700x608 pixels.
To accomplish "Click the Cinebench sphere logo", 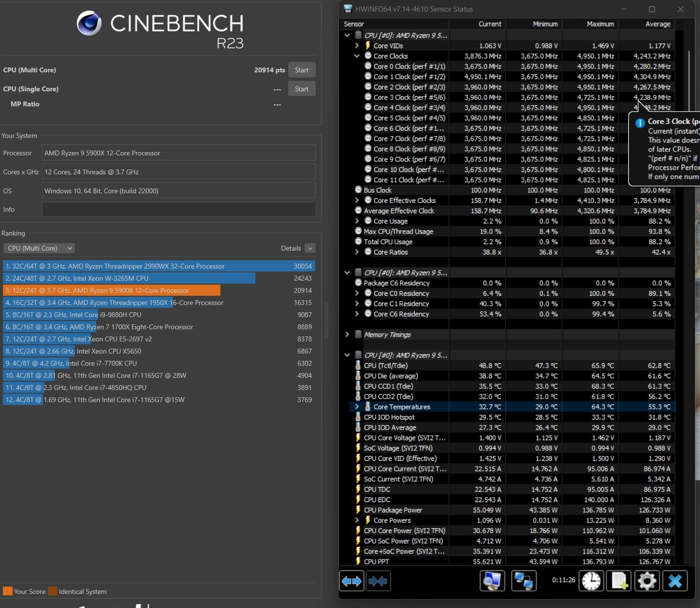I will 89,23.
